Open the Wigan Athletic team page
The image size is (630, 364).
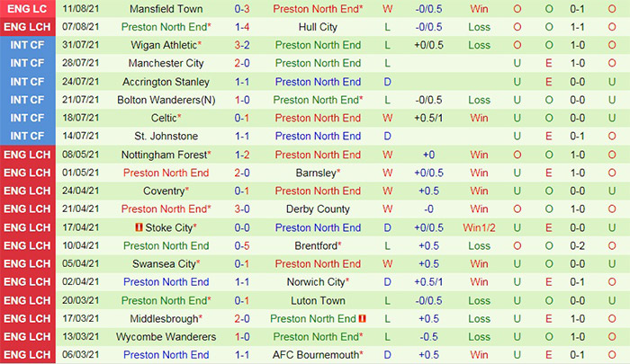163,45
